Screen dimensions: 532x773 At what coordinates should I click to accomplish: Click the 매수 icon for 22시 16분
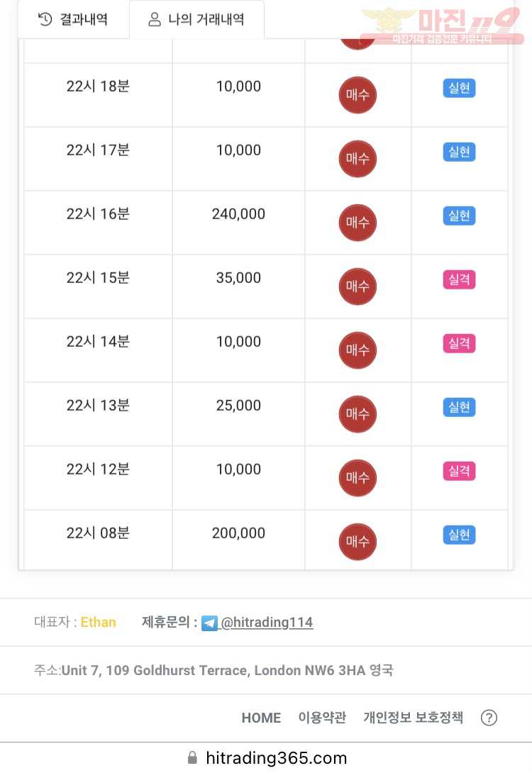click(x=358, y=223)
